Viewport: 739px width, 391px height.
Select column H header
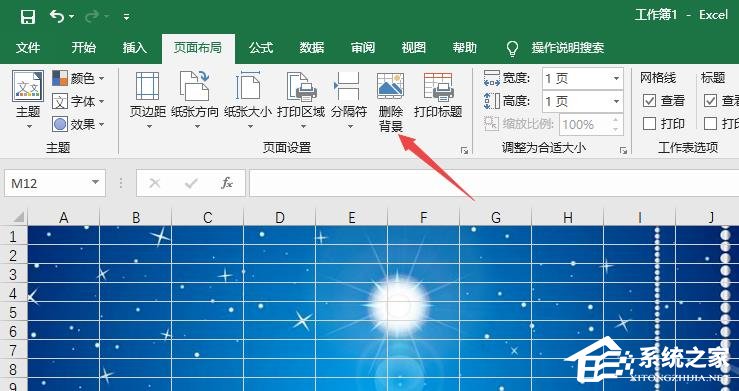tap(568, 217)
